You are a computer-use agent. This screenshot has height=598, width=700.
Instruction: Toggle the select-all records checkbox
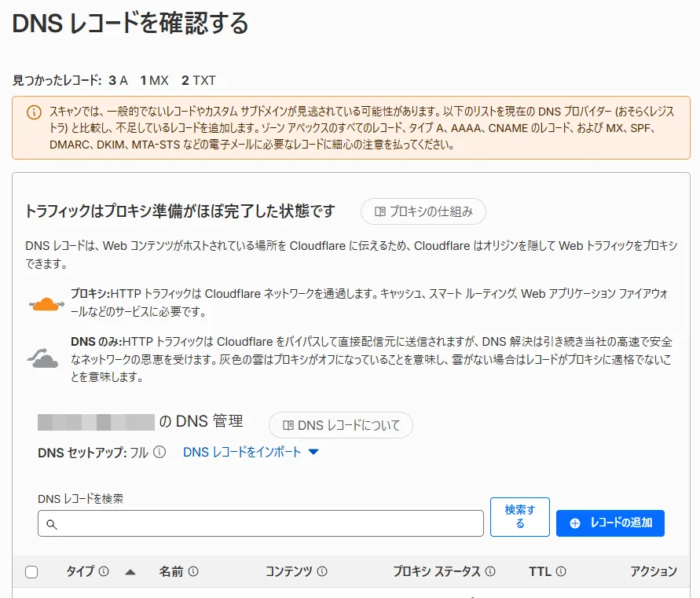(31, 572)
